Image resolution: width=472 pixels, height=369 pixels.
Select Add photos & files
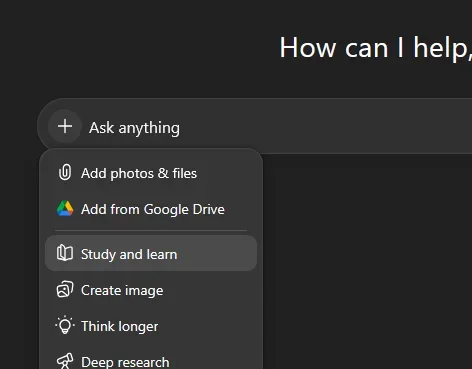pyautogui.click(x=151, y=173)
